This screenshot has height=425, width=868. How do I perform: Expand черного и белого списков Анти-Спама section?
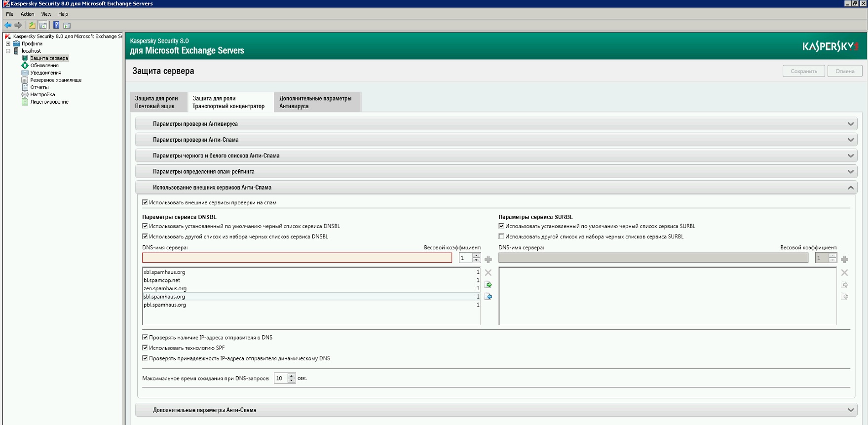click(496, 155)
